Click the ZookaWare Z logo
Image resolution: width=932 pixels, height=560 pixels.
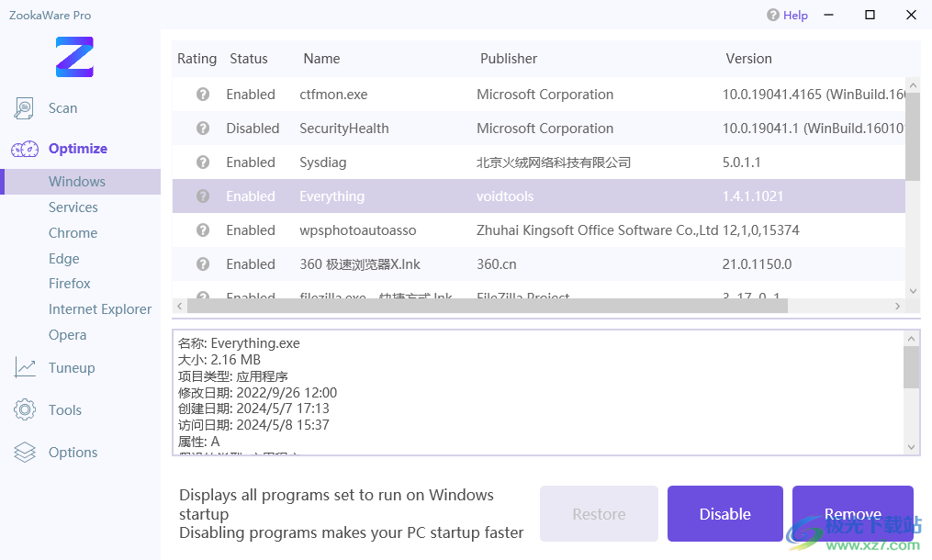(74, 57)
